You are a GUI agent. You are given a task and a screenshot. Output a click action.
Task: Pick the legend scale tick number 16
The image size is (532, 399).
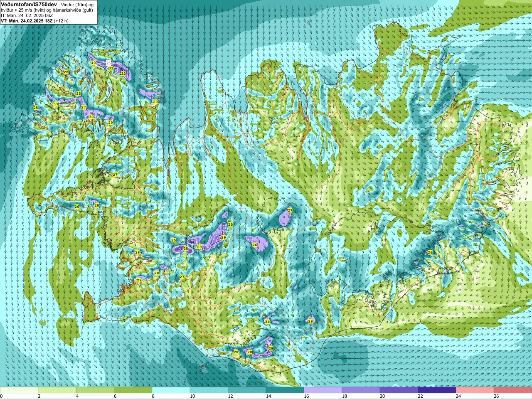(x=306, y=396)
